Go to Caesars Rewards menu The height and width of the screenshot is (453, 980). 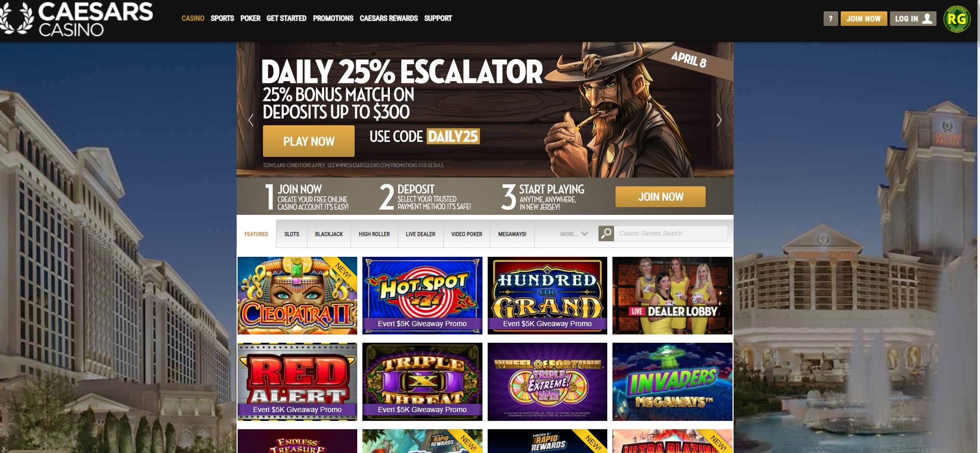coord(389,18)
